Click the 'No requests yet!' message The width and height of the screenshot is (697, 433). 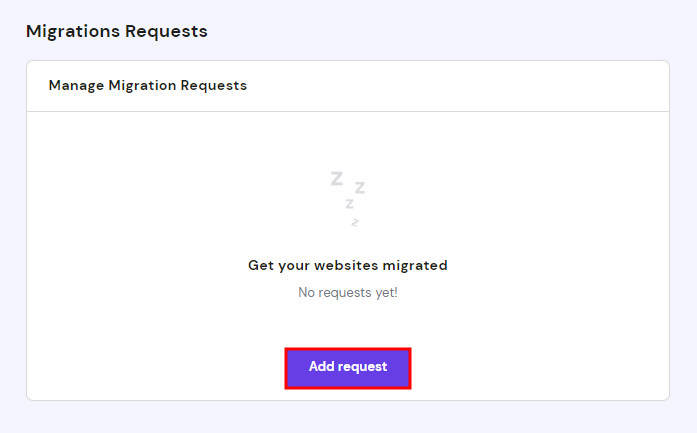pyautogui.click(x=347, y=293)
